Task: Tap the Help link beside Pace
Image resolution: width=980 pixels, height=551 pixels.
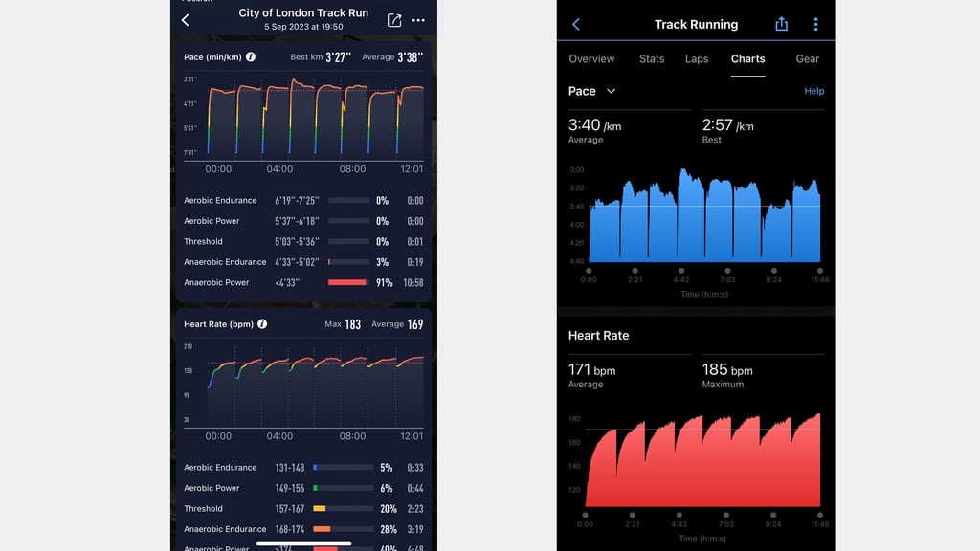Action: 813,91
